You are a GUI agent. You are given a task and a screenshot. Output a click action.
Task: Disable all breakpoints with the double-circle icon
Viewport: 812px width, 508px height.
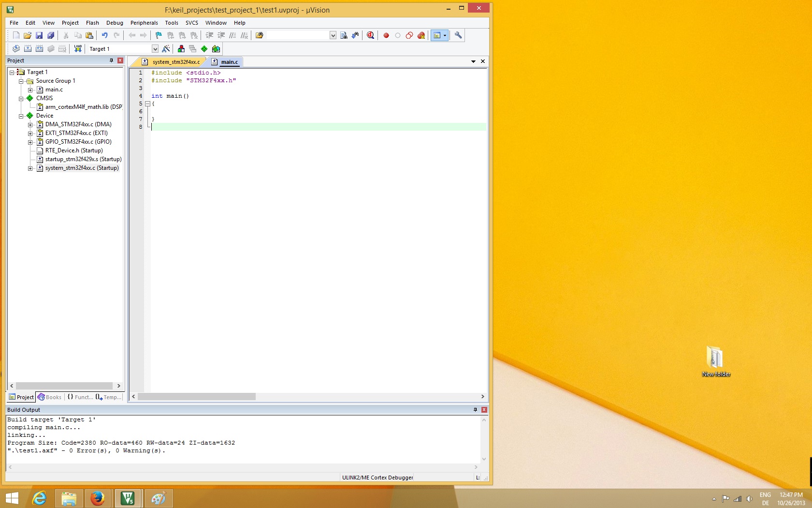tap(409, 35)
